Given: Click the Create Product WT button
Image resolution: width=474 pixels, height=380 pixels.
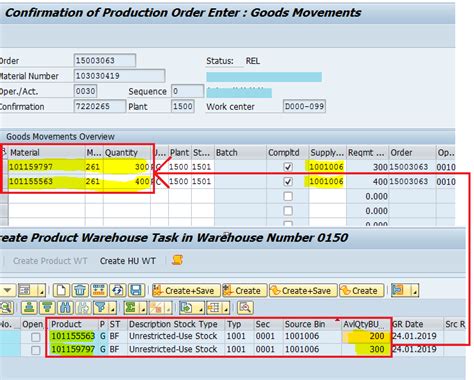Looking at the screenshot, I should tap(50, 261).
